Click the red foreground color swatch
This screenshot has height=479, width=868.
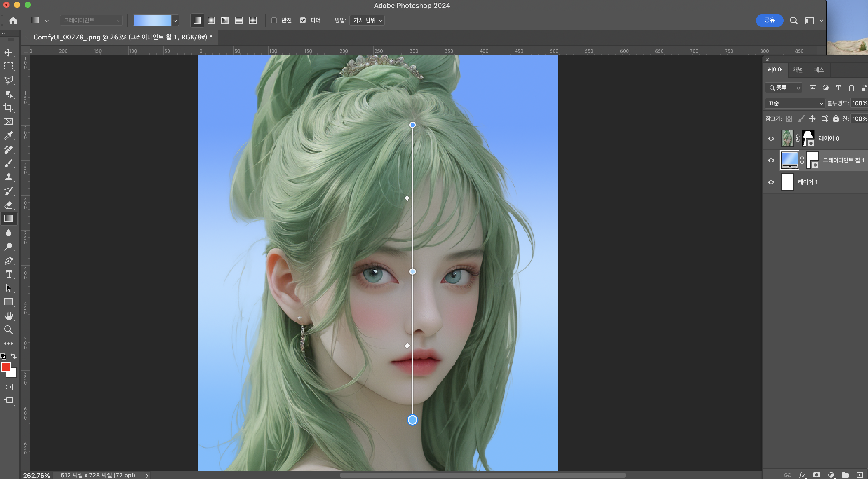pyautogui.click(x=5, y=367)
